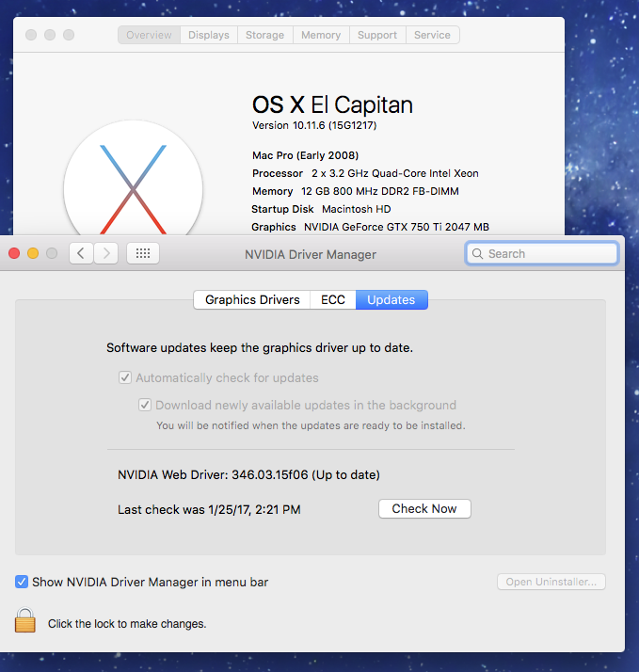
Task: Click the OS X El Capitan heading
Action: 332,105
